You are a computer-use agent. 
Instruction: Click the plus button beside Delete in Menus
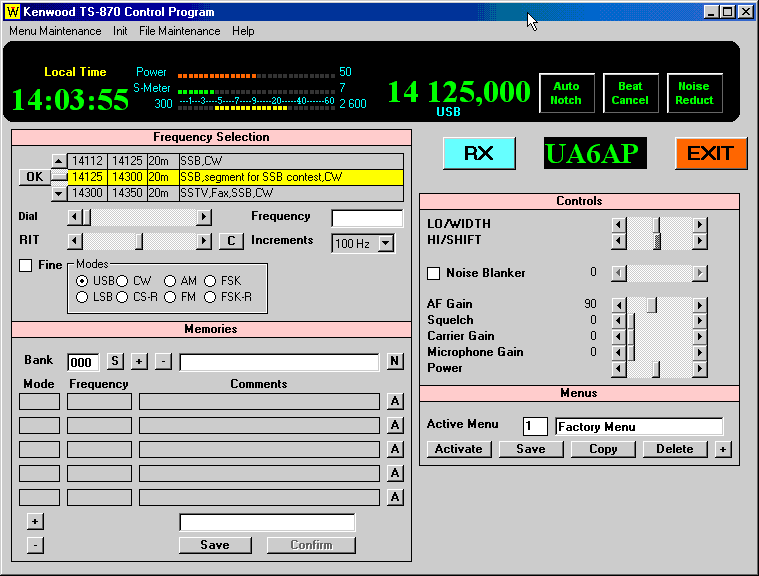[723, 449]
